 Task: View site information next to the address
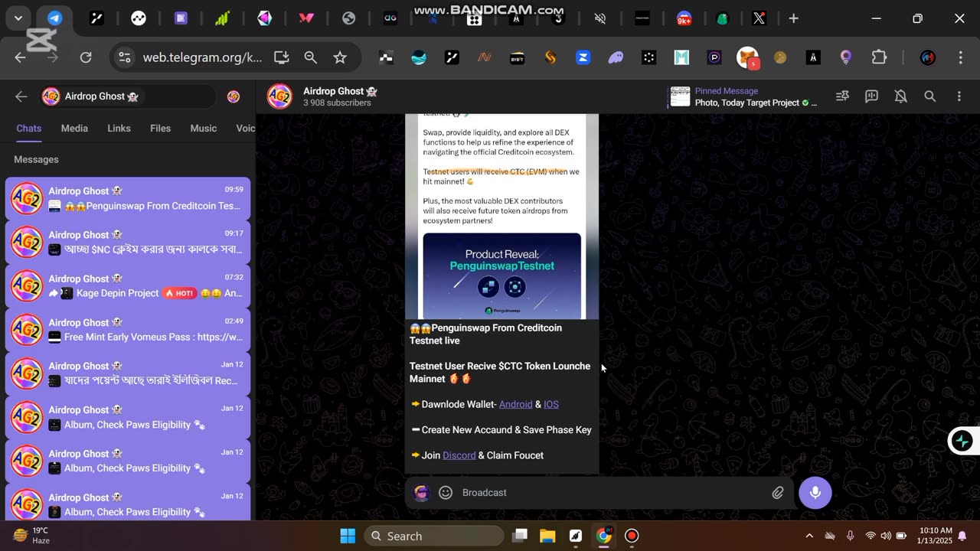(x=126, y=57)
